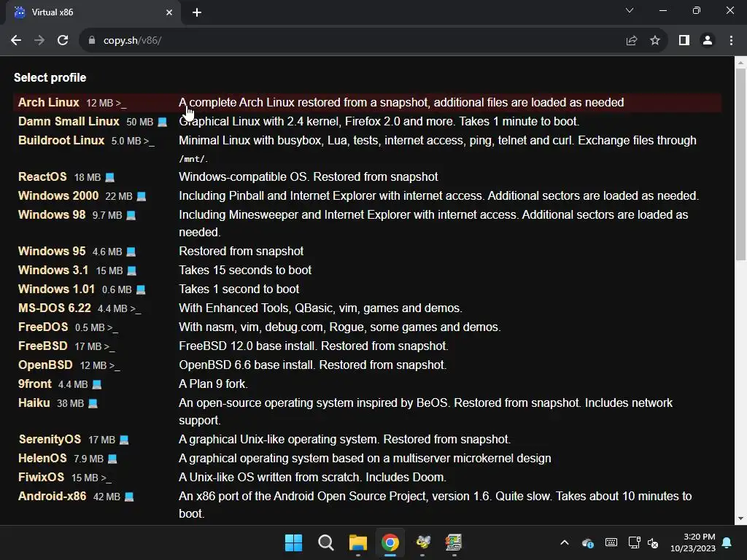Open the Windows Start menu
This screenshot has width=747, height=560.
[293, 542]
